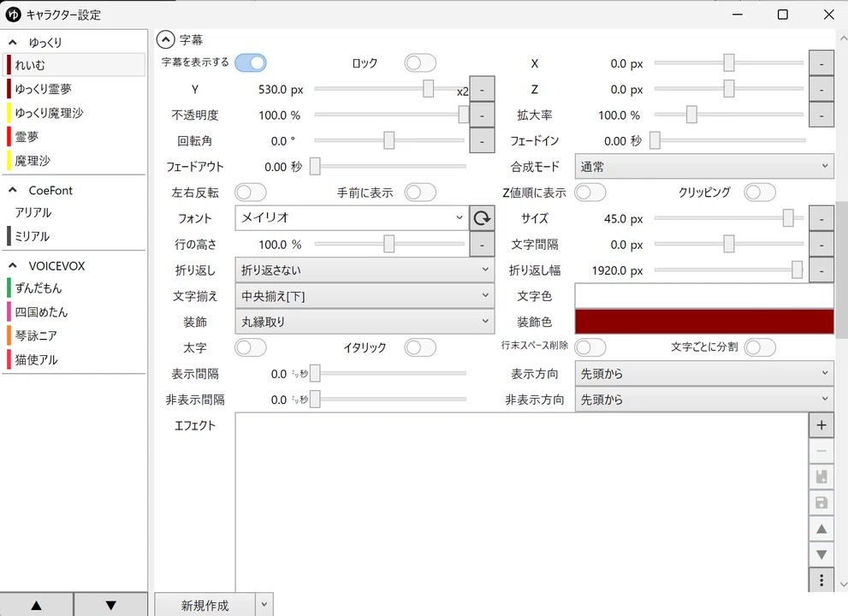Image resolution: width=848 pixels, height=616 pixels.
Task: Enable the ロック switch
Action: pos(420,62)
